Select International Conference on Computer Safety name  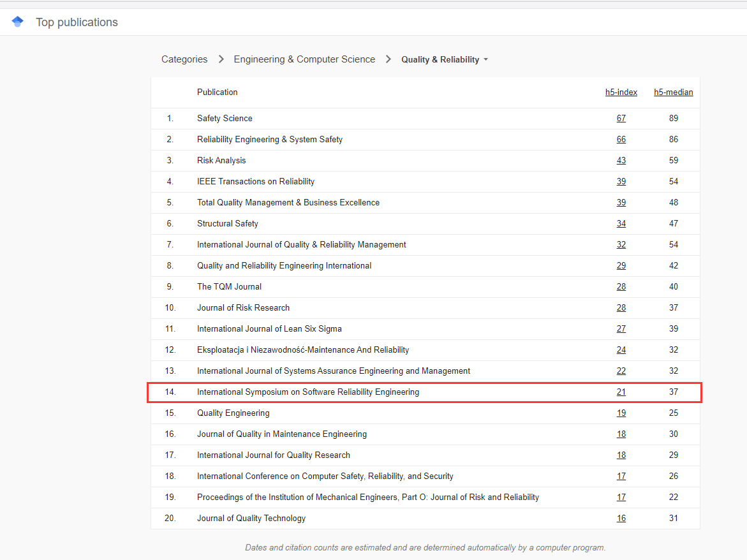tap(325, 476)
